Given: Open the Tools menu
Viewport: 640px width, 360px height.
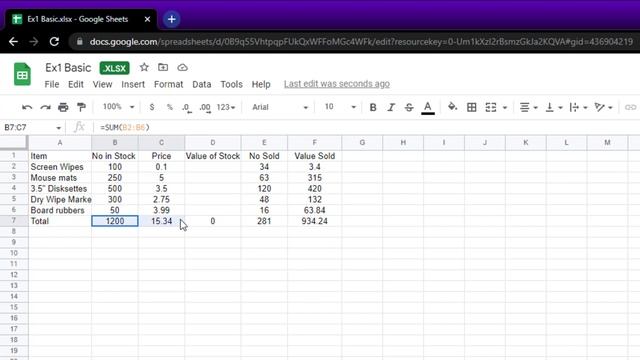Looking at the screenshot, I should [231, 84].
